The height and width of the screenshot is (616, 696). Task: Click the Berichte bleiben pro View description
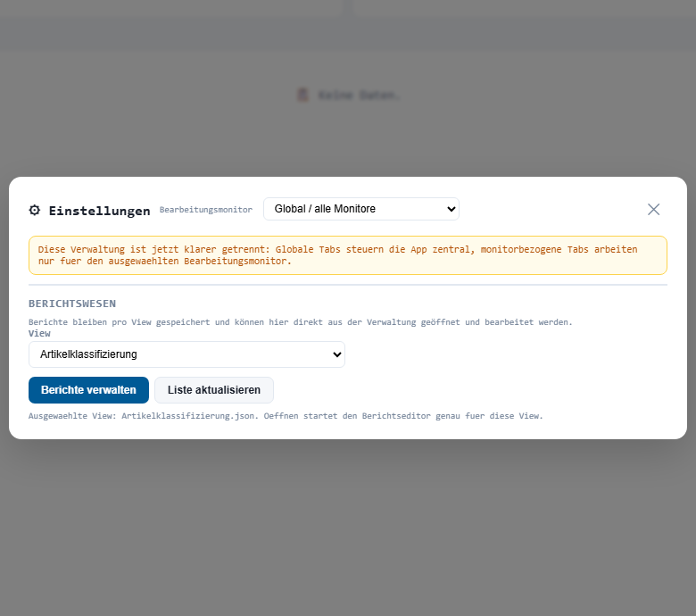click(300, 321)
